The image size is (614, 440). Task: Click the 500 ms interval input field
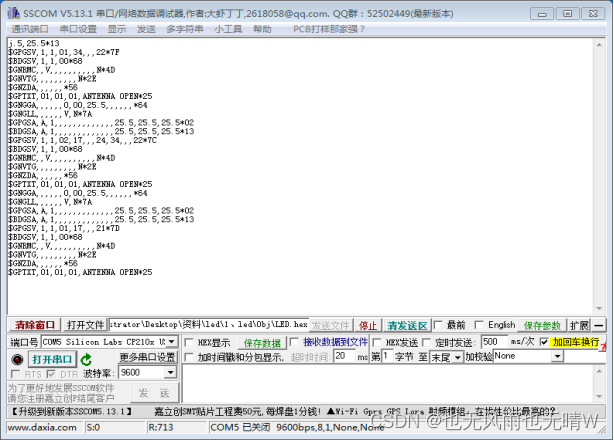click(x=495, y=342)
